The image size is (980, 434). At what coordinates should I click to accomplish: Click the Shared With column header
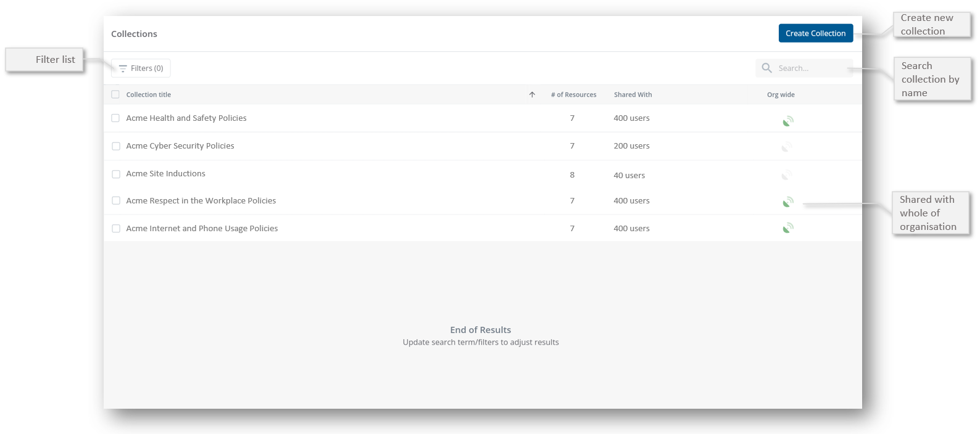tap(633, 94)
